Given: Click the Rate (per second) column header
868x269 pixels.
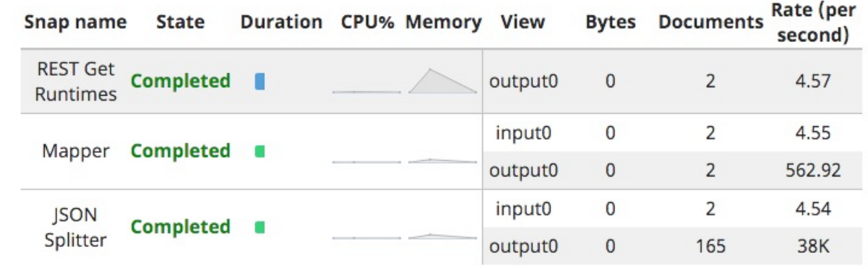Looking at the screenshot, I should coord(813,22).
